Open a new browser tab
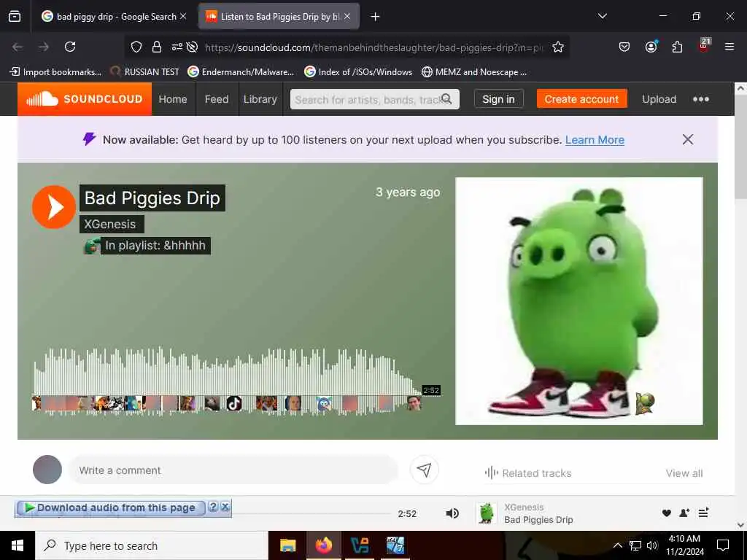Viewport: 747px width, 560px height. coord(376,17)
